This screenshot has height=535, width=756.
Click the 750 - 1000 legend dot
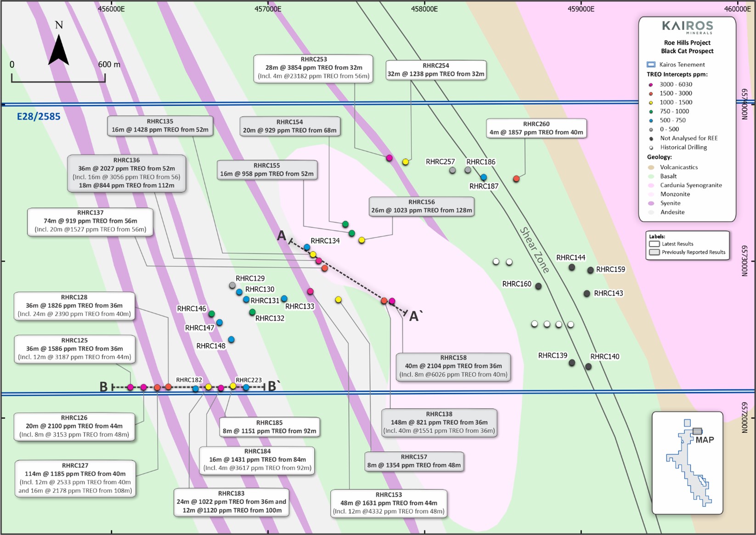651,112
